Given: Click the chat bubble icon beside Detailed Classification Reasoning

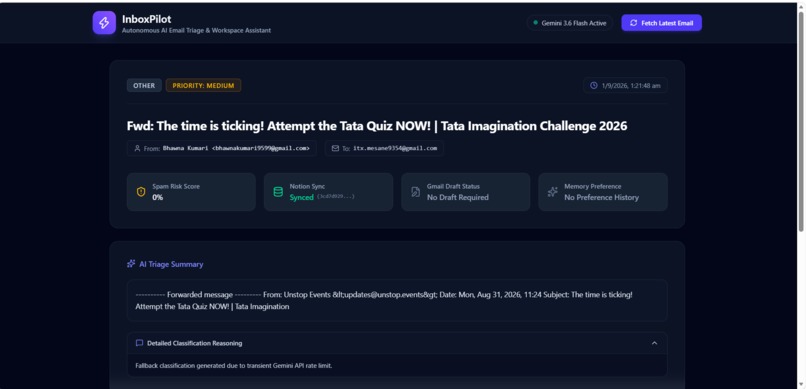Looking at the screenshot, I should click(139, 343).
